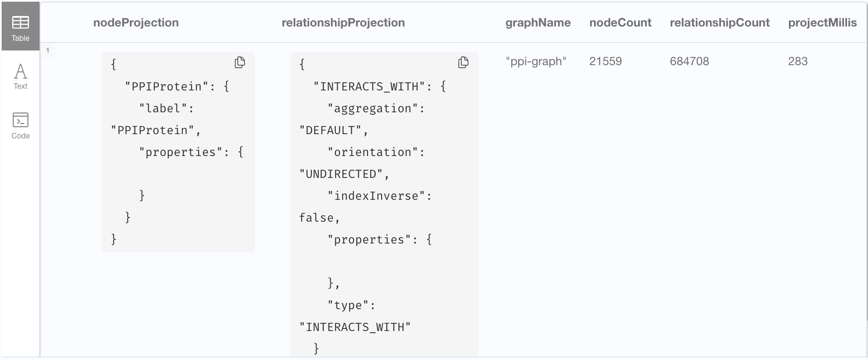Viewport: 868px width, 360px height.
Task: Click the "indexInverse" key in relationship JSON
Action: click(376, 196)
